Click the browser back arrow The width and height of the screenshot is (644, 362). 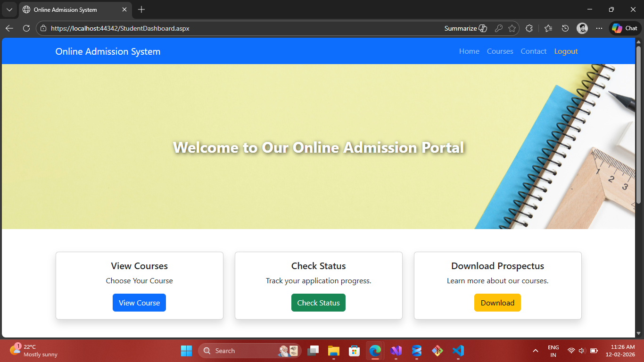[9, 28]
